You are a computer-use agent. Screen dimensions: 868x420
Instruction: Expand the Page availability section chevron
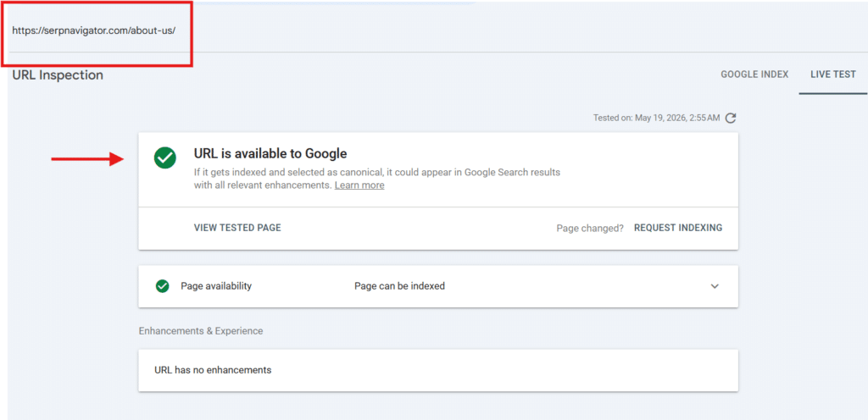pyautogui.click(x=715, y=286)
